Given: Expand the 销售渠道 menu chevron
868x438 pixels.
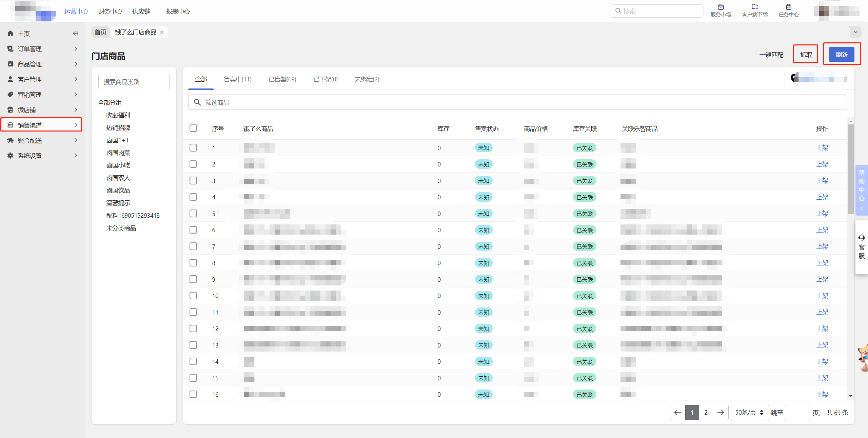Looking at the screenshot, I should pyautogui.click(x=76, y=125).
